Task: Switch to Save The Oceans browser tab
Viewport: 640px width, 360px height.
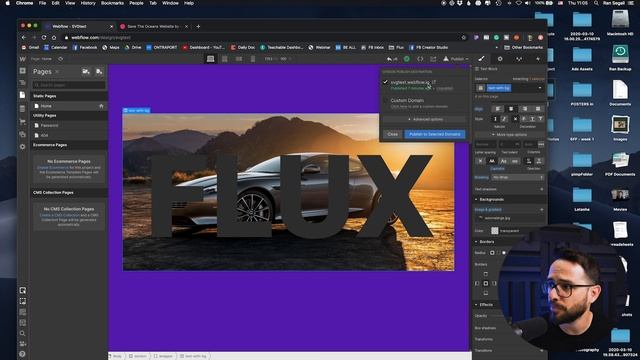Action: point(153,27)
